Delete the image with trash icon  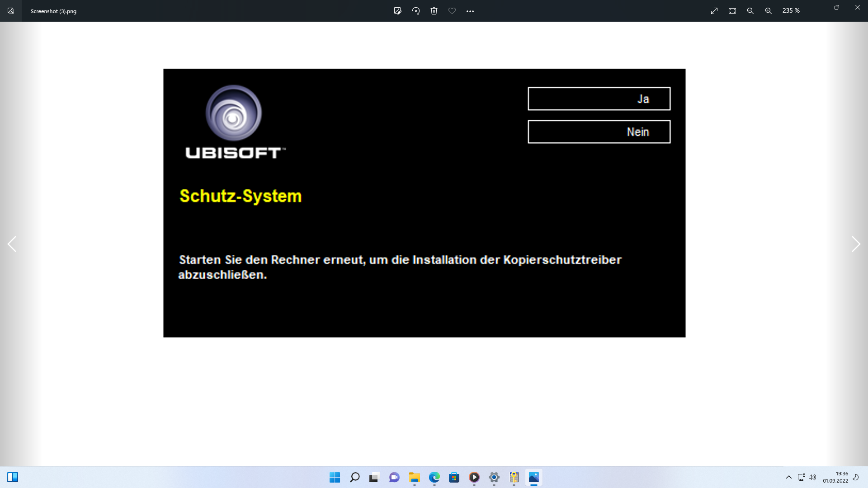pyautogui.click(x=434, y=11)
